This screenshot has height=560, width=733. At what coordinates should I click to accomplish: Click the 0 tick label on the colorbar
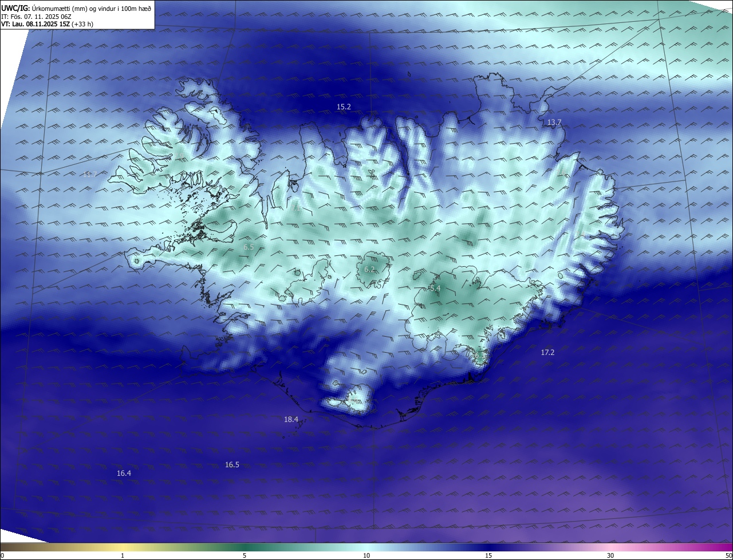[x=2, y=556]
